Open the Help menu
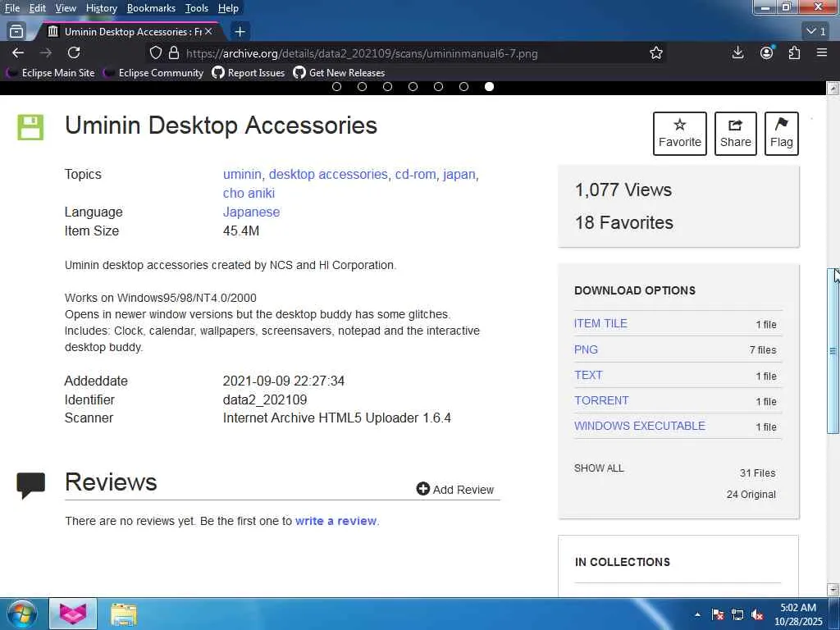This screenshot has width=840, height=630. pos(228,8)
